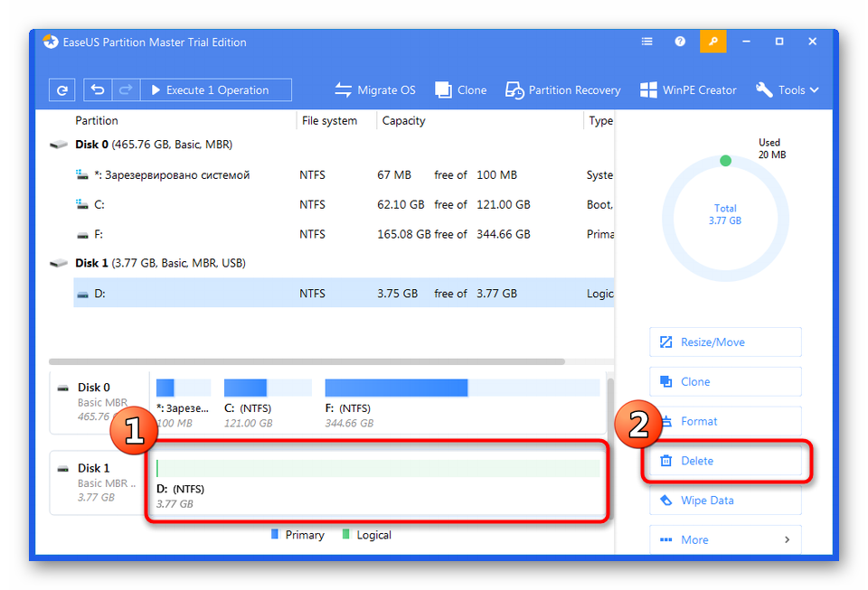The width and height of the screenshot is (868, 590).
Task: Choose Wipe Data option
Action: pos(725,501)
